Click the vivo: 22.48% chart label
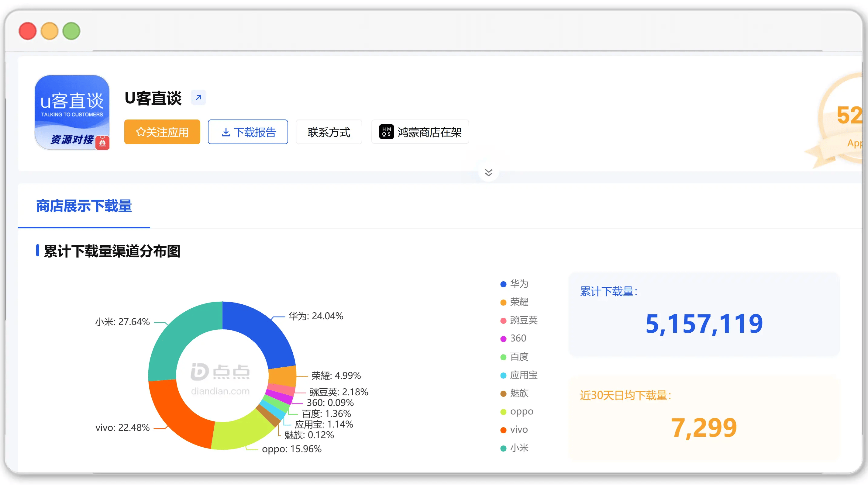 122,428
